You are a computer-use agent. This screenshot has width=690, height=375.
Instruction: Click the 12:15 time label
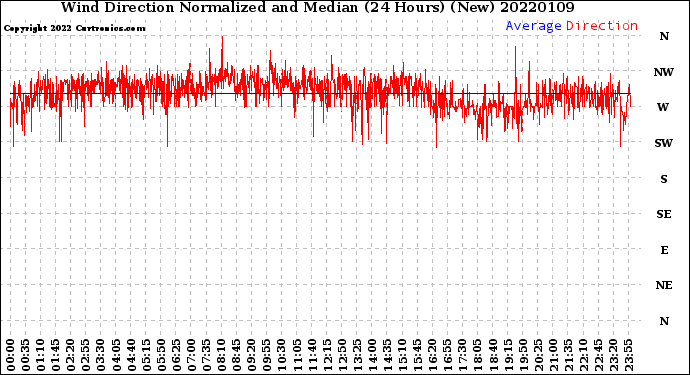(x=327, y=355)
